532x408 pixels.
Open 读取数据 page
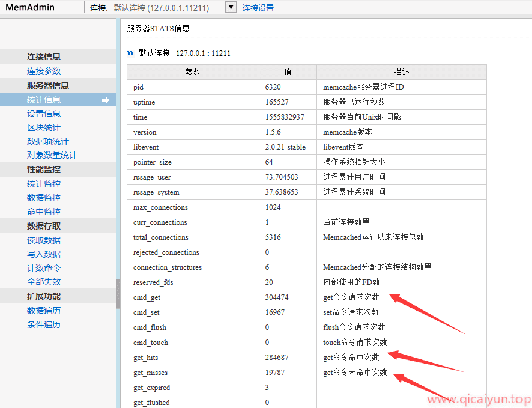pyautogui.click(x=44, y=240)
